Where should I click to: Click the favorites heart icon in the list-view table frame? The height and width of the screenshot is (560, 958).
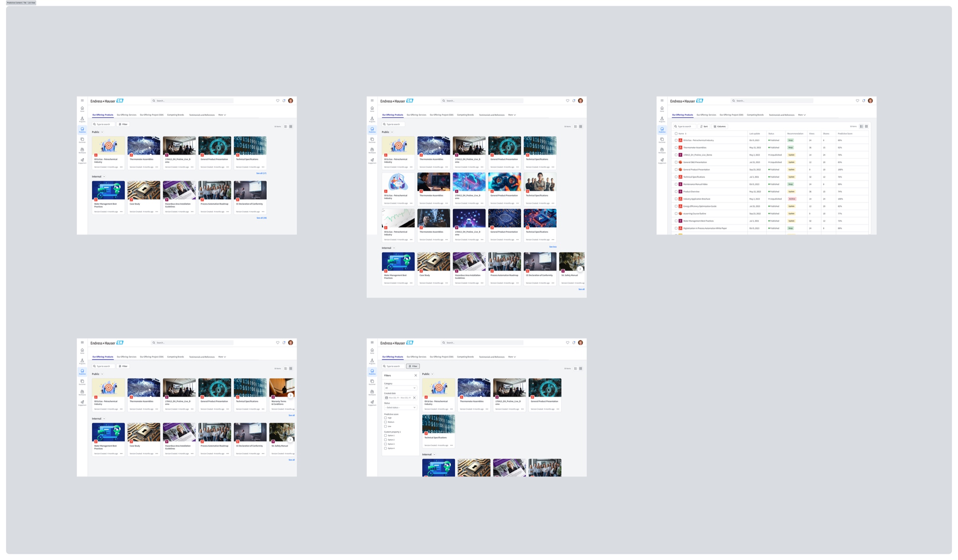point(857,101)
